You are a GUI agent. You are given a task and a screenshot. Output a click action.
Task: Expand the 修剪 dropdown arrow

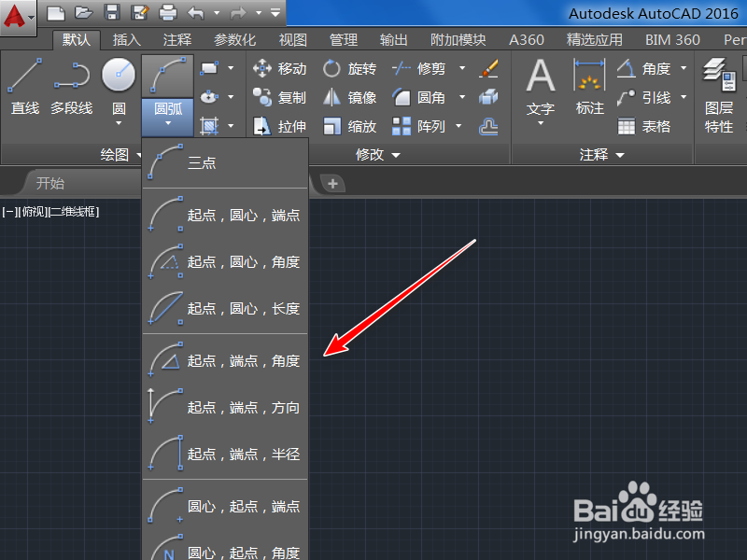[x=462, y=68]
